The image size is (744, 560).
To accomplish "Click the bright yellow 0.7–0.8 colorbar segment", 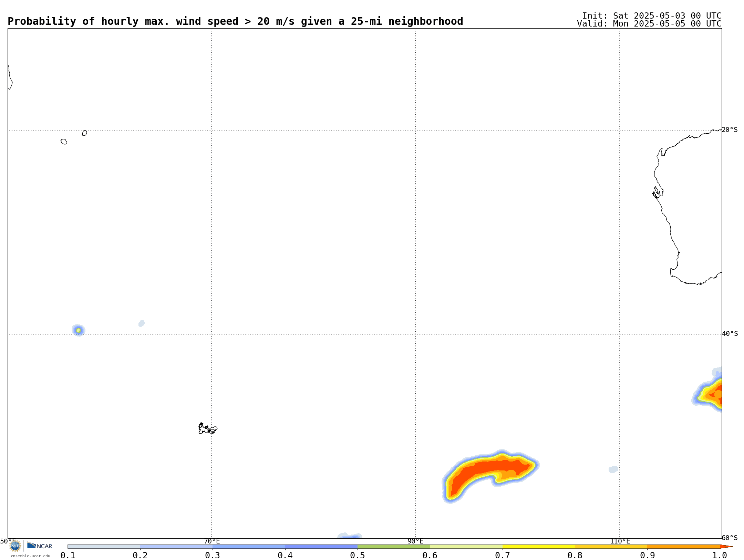I will click(x=539, y=547).
